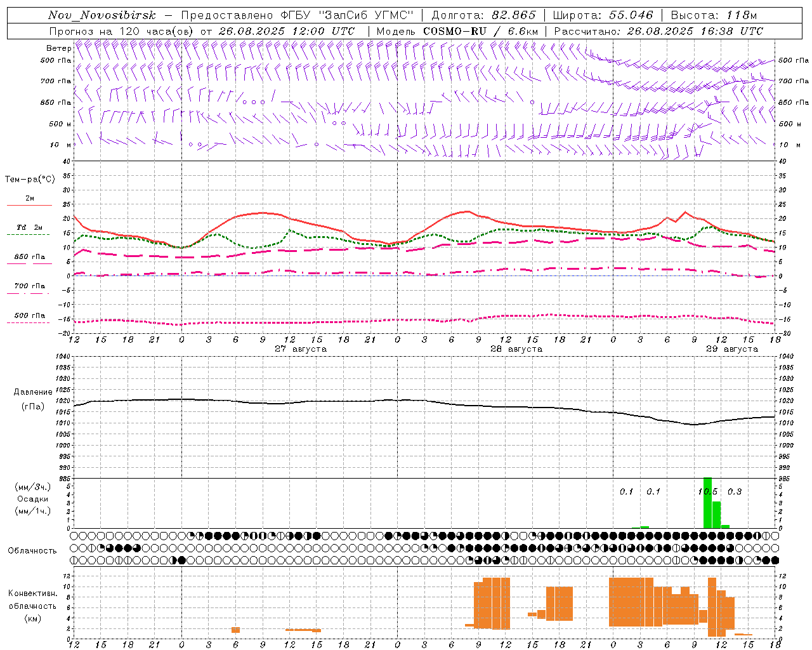Click the red 2м temperature curve peak on 28 августа
The height and width of the screenshot is (650, 812).
tap(468, 211)
